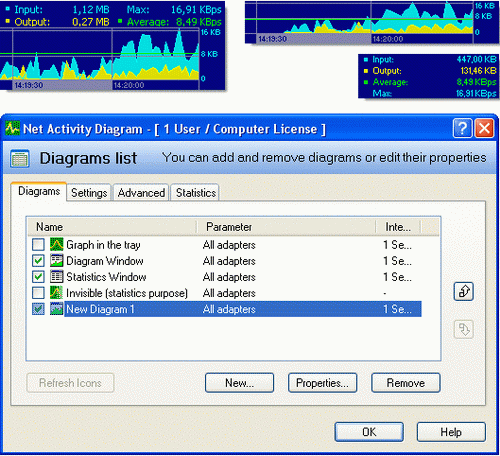Sort list by the Name column header
Screen dimensions: 500x456
tap(112, 227)
